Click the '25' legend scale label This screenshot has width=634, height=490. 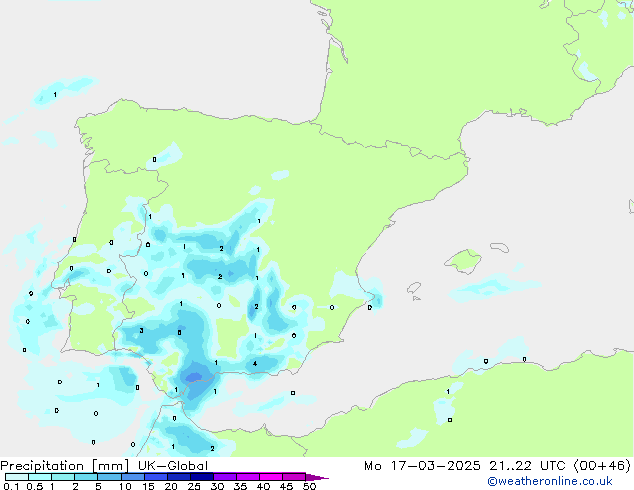(194, 486)
